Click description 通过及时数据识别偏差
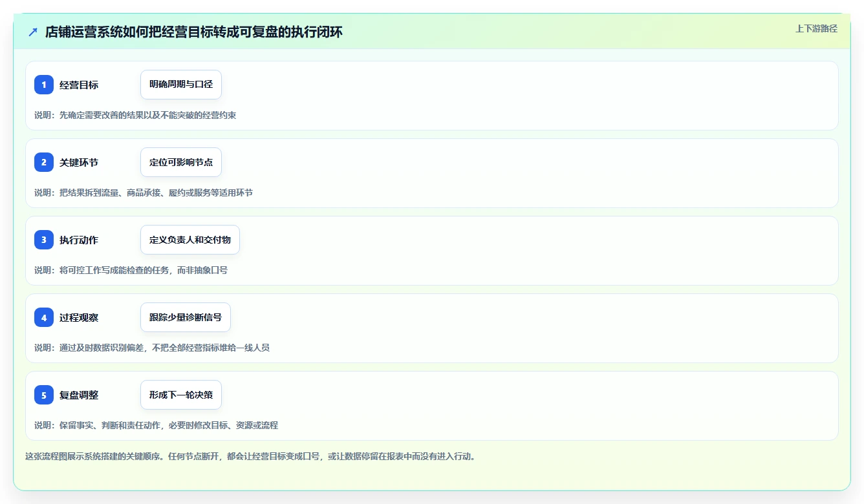This screenshot has height=504, width=864. click(101, 348)
